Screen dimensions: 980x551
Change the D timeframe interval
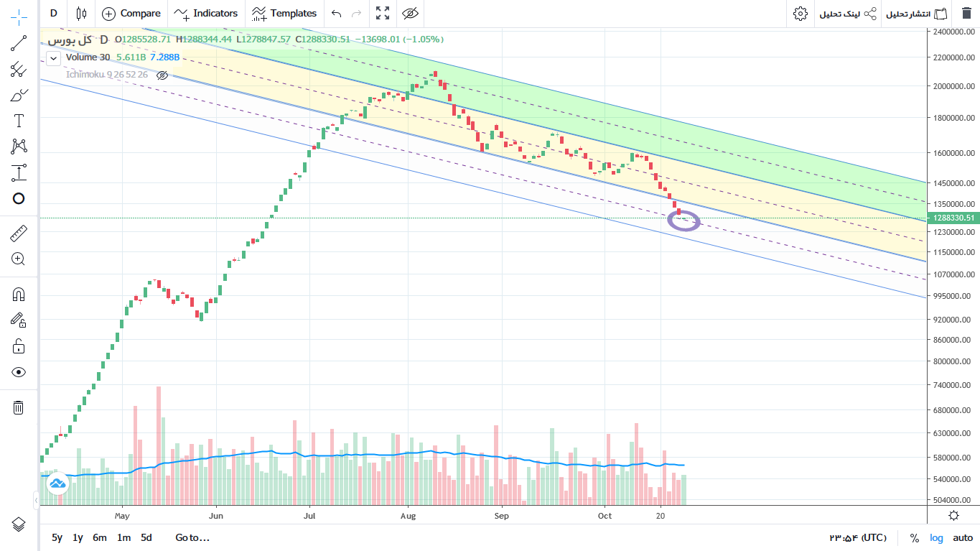coord(53,13)
